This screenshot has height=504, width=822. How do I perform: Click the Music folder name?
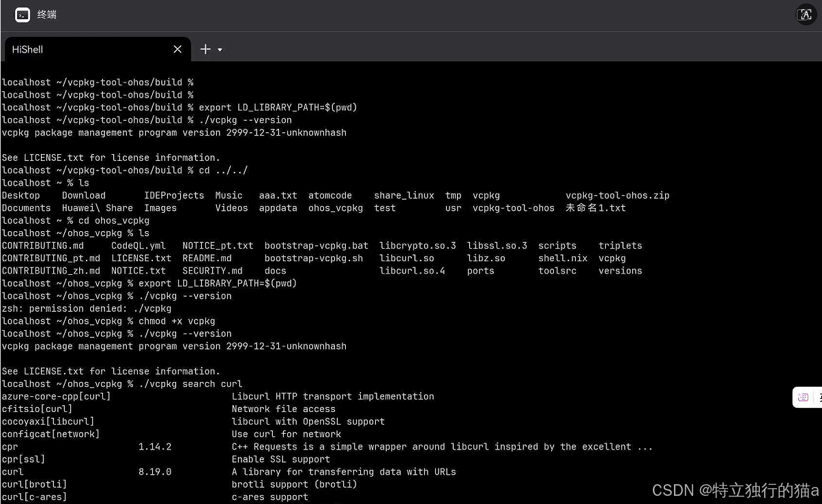229,195
